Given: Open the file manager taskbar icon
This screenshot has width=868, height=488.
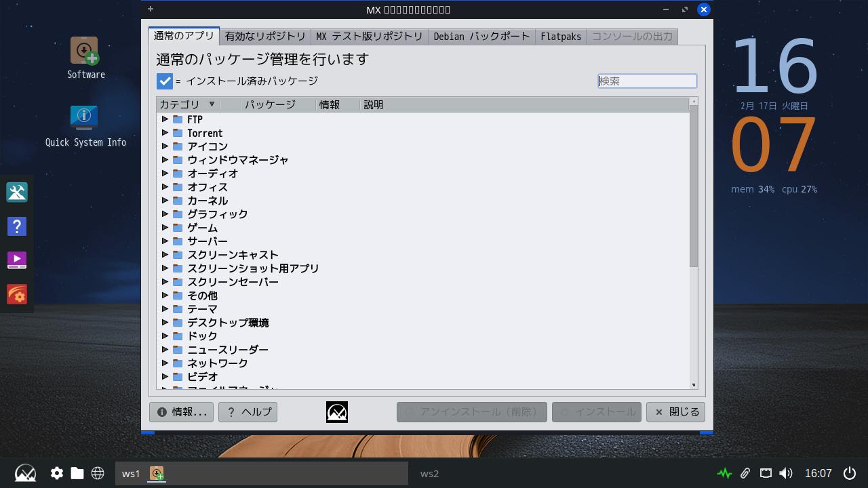Looking at the screenshot, I should 77,473.
